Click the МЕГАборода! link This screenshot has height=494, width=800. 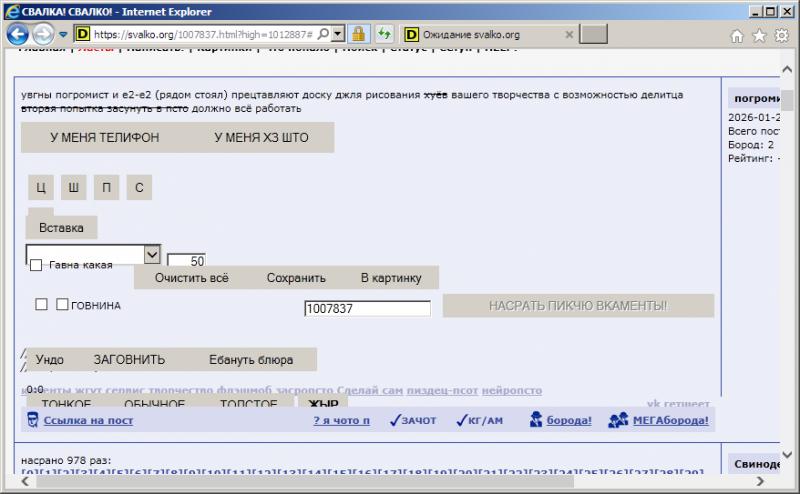coord(659,420)
